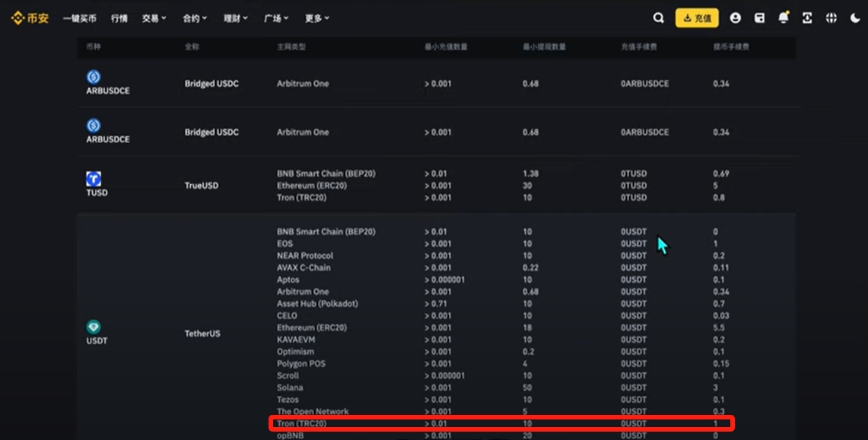Image resolution: width=868 pixels, height=440 pixels.
Task: Toggle dark mode with moon icon
Action: pos(855,18)
